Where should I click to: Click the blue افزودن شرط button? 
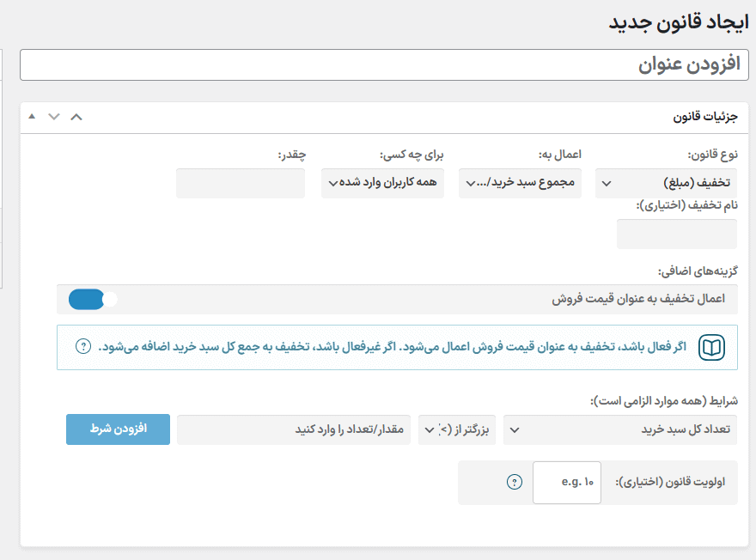118,429
